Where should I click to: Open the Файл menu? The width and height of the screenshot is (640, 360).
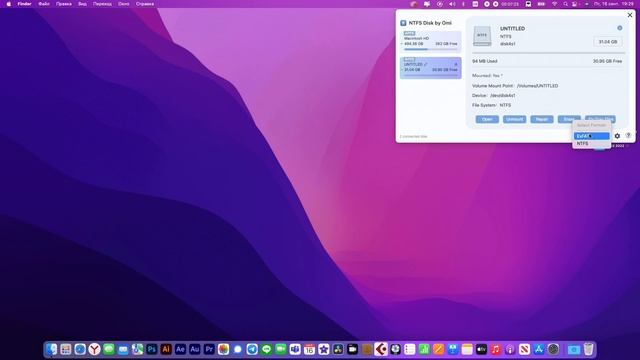[x=44, y=4]
